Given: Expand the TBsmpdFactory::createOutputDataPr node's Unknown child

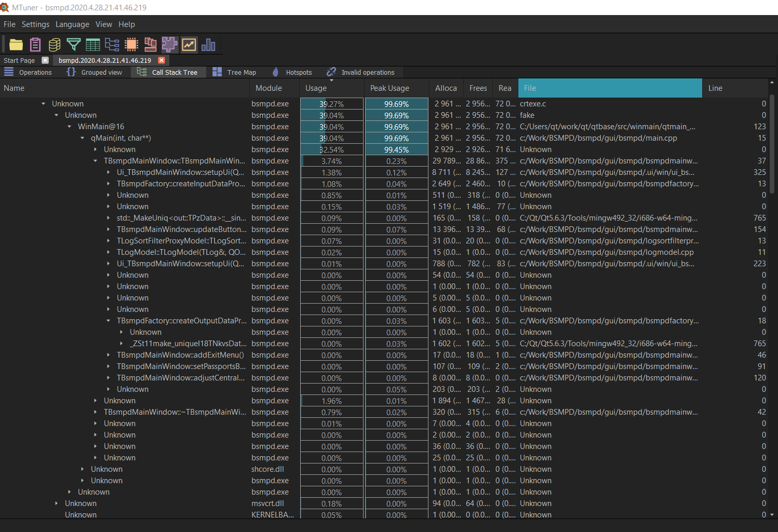Looking at the screenshot, I should point(120,332).
